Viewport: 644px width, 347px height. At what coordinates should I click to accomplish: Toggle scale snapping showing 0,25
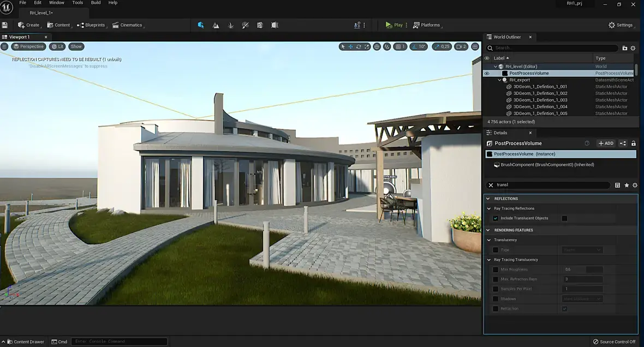tap(442, 46)
